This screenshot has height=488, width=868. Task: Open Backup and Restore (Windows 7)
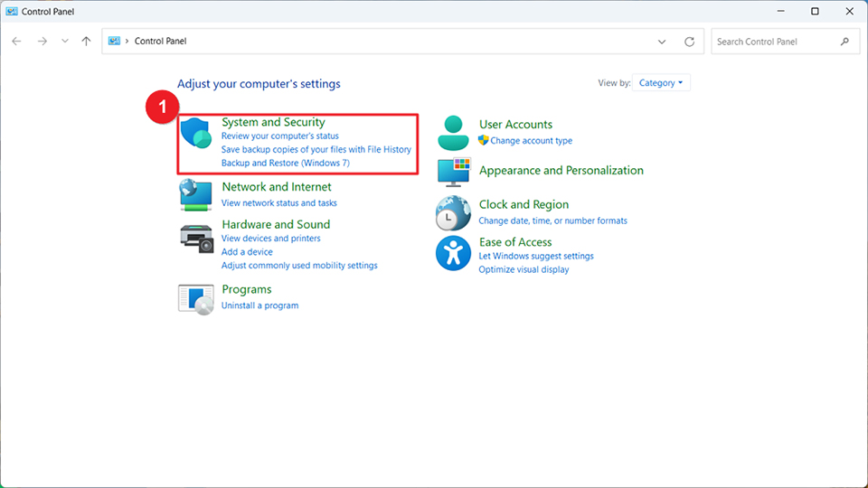pyautogui.click(x=285, y=164)
